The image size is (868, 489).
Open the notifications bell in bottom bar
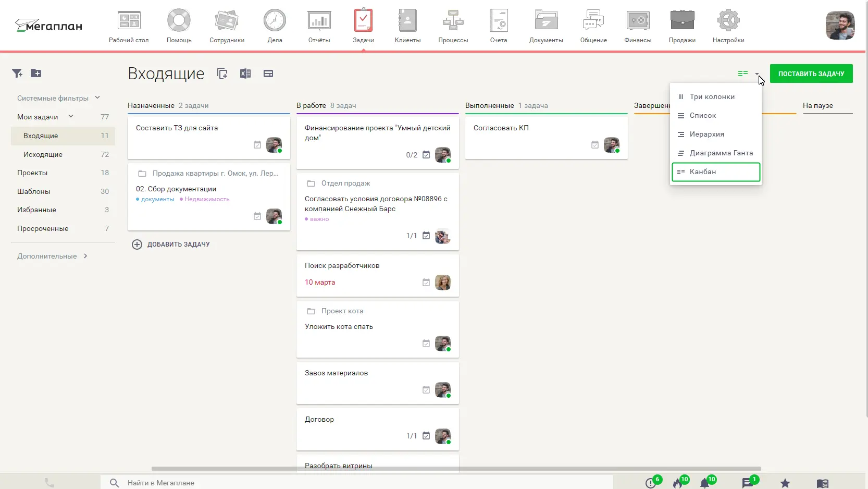[705, 483]
